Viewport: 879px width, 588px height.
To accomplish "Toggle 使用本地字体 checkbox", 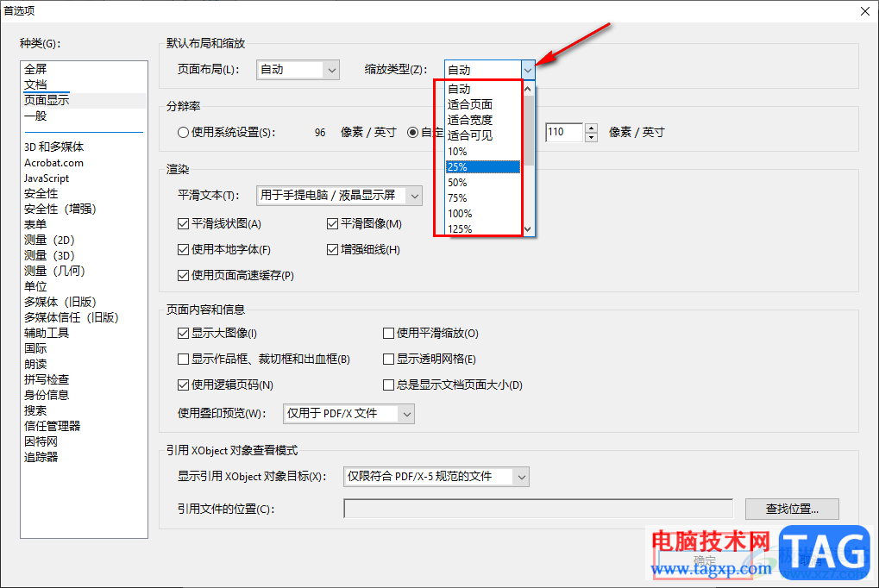I will (x=184, y=249).
